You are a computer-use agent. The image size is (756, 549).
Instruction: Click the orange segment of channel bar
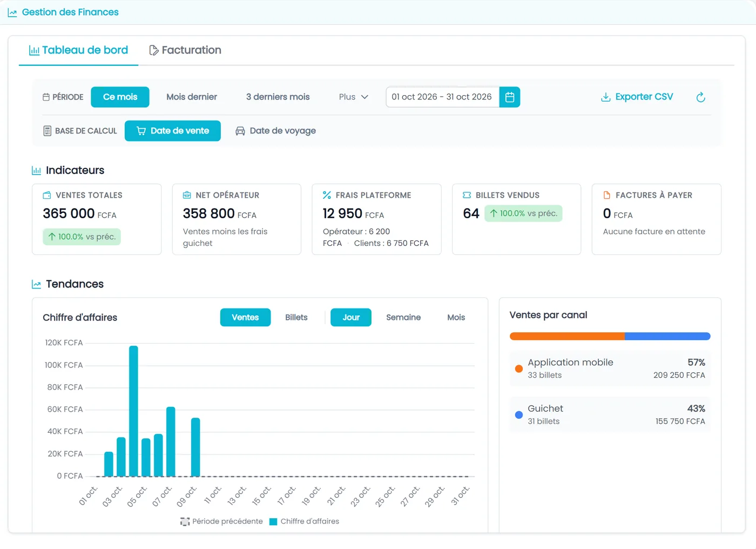click(567, 336)
